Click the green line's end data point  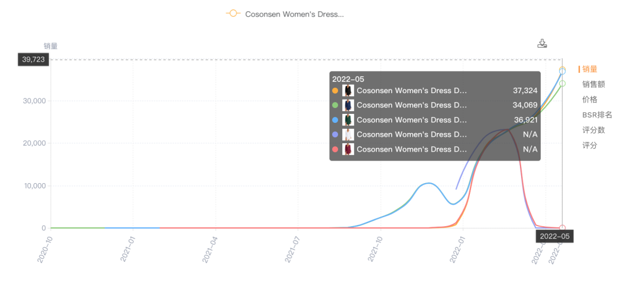[x=562, y=84]
